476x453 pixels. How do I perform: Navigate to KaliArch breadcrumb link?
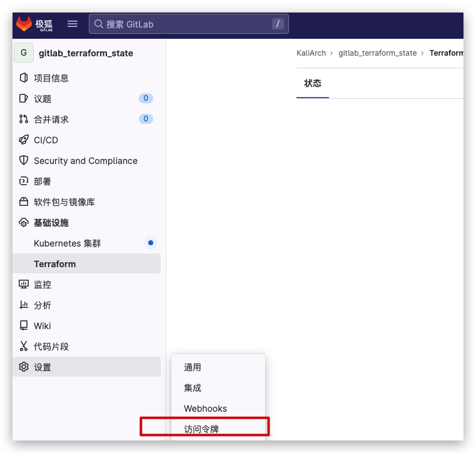311,53
